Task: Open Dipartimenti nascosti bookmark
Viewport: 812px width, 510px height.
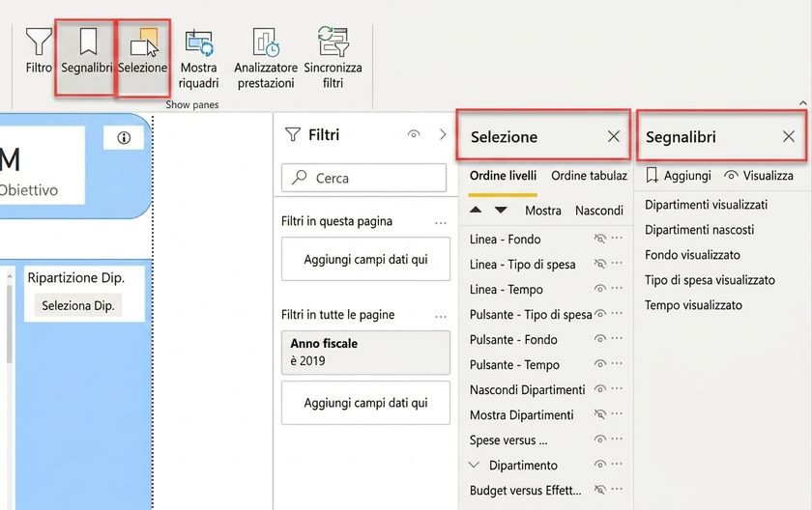Action: (700, 229)
